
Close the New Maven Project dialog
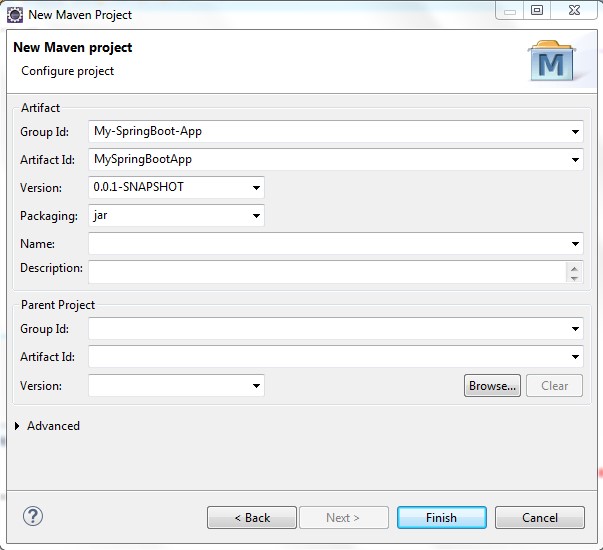click(x=574, y=10)
